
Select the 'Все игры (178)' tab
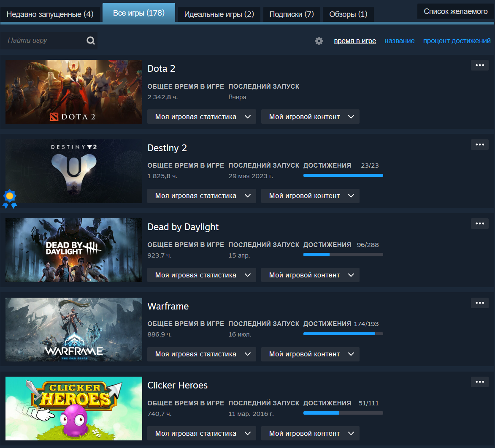click(138, 13)
